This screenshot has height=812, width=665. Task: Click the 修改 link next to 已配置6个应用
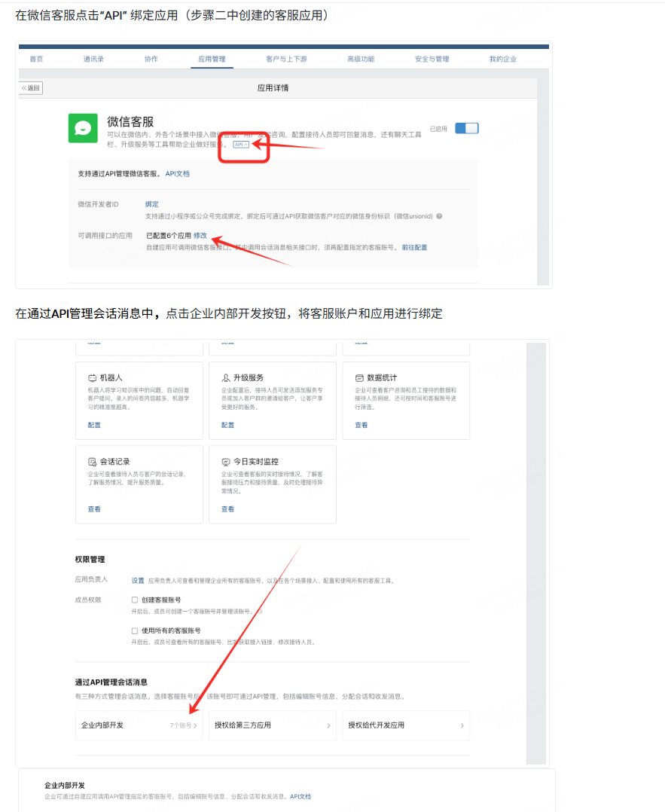200,236
